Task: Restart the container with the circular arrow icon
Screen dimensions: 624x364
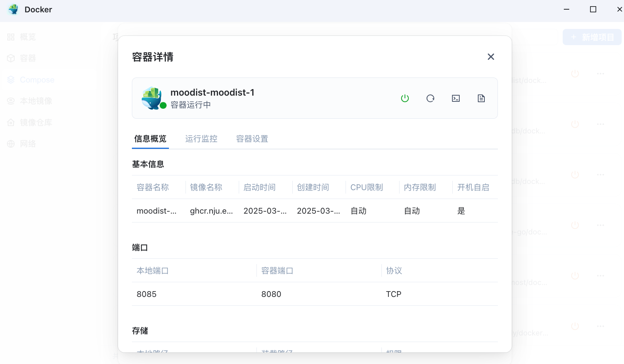Action: pos(430,98)
